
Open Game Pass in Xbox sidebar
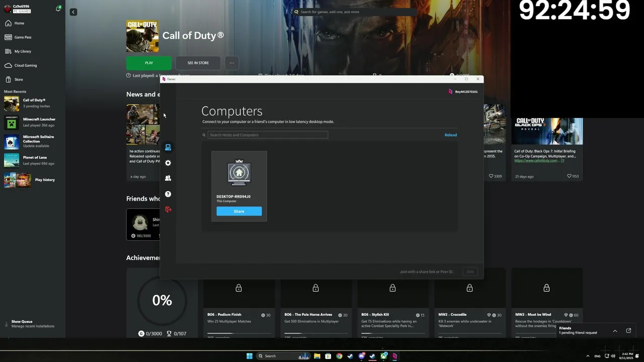(x=23, y=37)
